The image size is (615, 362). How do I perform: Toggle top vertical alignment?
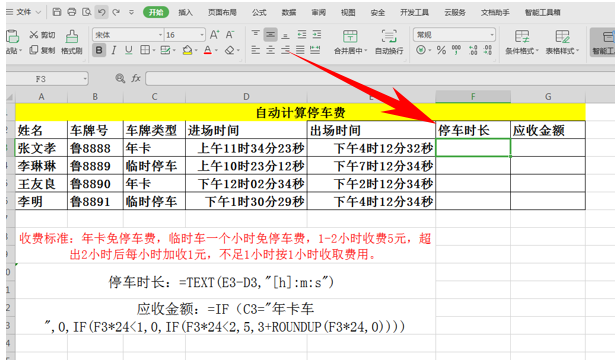pos(255,35)
